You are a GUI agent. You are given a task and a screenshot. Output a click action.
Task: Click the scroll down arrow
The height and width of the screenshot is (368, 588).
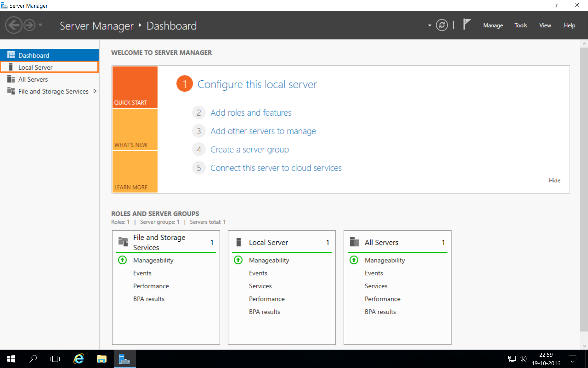coord(584,346)
